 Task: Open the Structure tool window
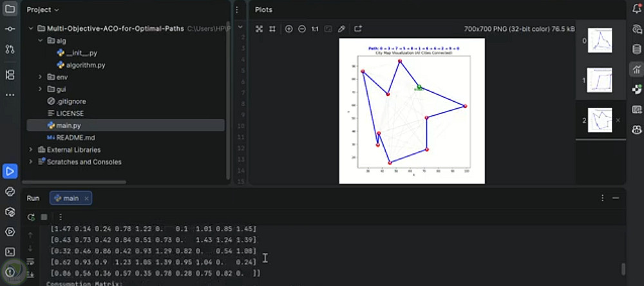point(10,75)
